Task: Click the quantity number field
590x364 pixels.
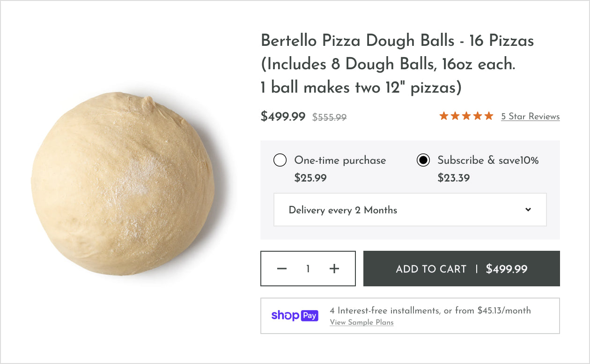Action: pyautogui.click(x=308, y=269)
